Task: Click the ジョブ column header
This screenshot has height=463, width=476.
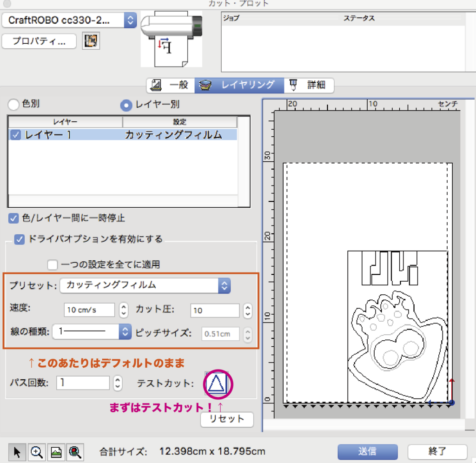Action: [231, 18]
